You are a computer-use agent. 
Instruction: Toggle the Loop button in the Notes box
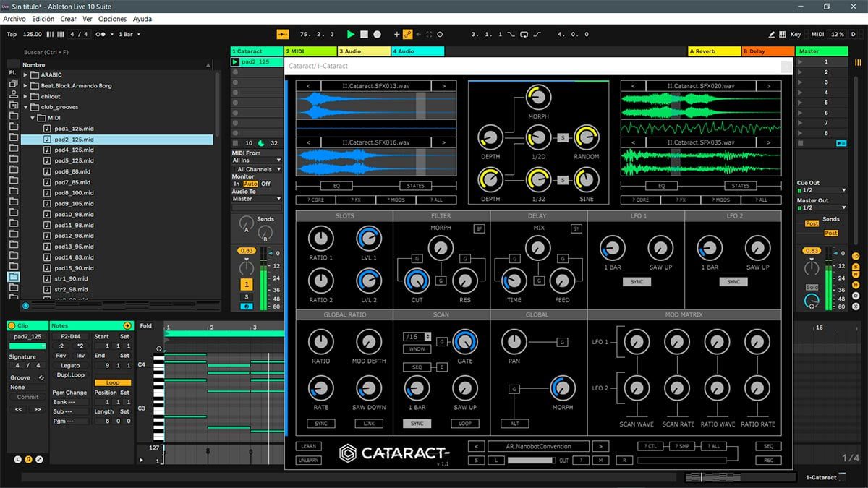[113, 383]
